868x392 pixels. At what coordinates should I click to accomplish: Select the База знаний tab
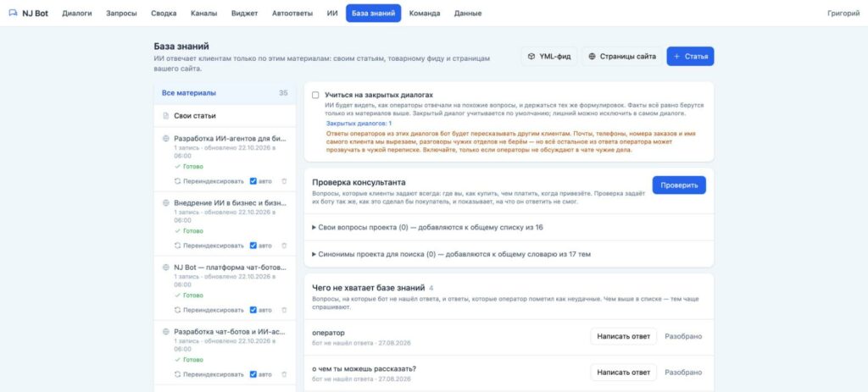click(374, 14)
